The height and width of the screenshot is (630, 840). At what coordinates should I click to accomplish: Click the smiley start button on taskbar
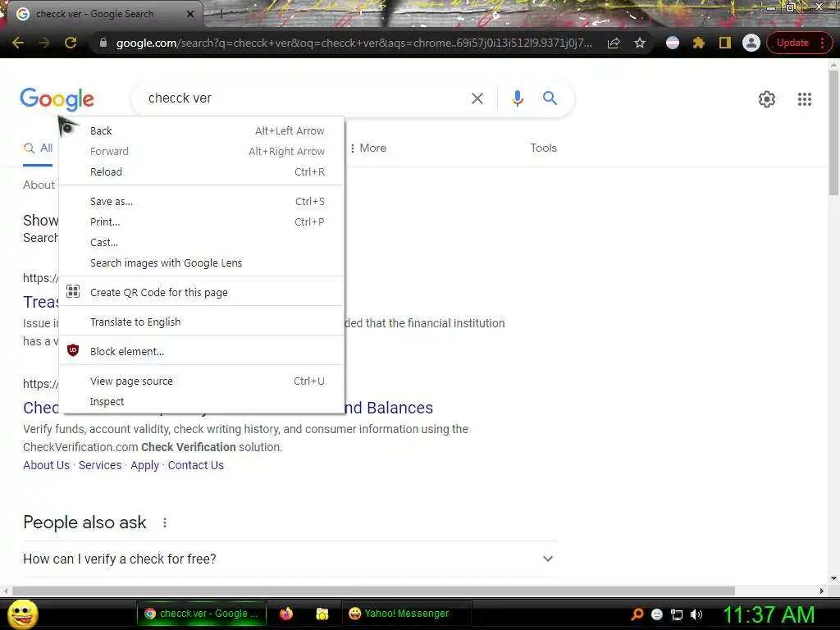22,614
